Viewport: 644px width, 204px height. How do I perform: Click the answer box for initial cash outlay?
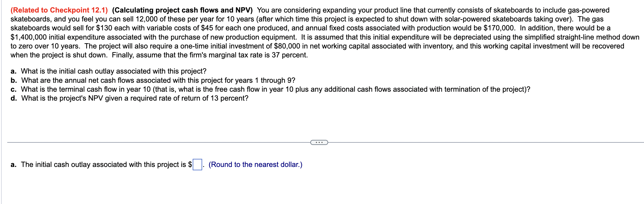coord(197,164)
